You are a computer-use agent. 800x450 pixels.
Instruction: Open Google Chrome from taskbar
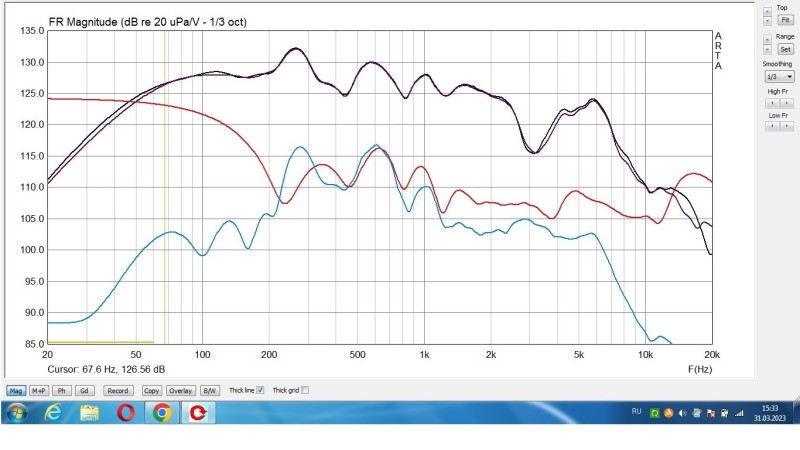[x=162, y=412]
